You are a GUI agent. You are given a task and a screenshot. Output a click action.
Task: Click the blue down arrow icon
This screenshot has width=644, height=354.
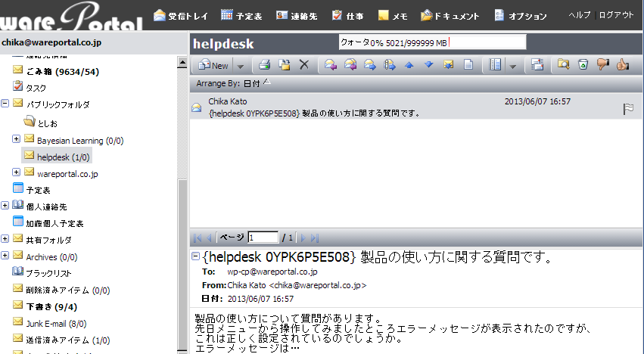(x=428, y=64)
